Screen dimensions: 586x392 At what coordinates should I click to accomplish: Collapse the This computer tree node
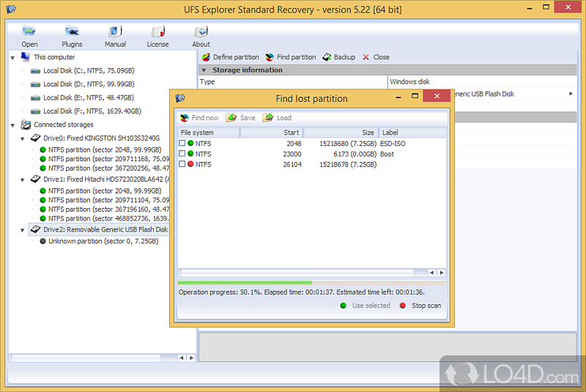(12, 58)
